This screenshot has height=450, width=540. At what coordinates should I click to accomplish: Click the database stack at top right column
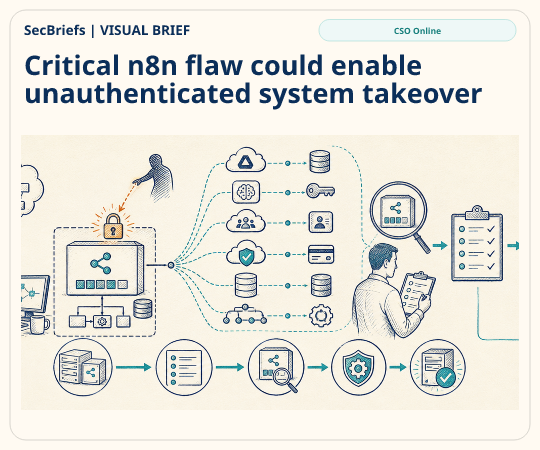(x=320, y=161)
